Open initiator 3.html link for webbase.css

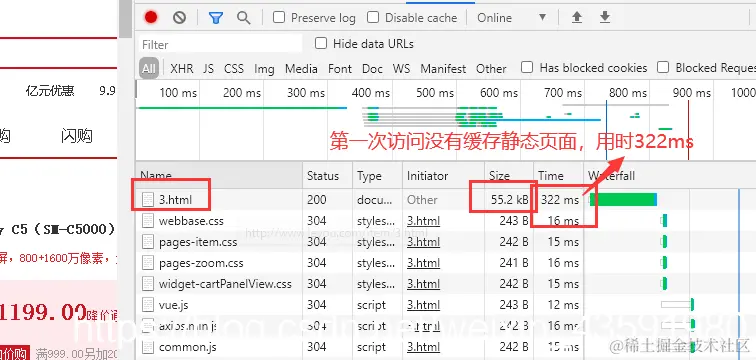[423, 221]
